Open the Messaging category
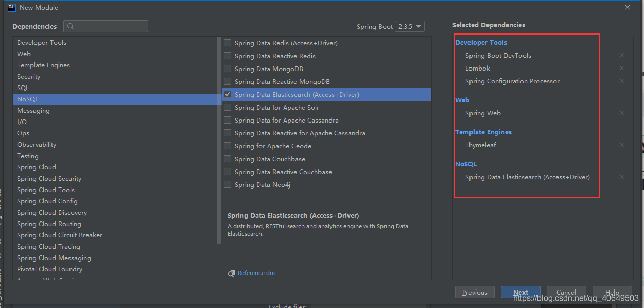Viewport: 644px width, 308px height. pos(115,110)
